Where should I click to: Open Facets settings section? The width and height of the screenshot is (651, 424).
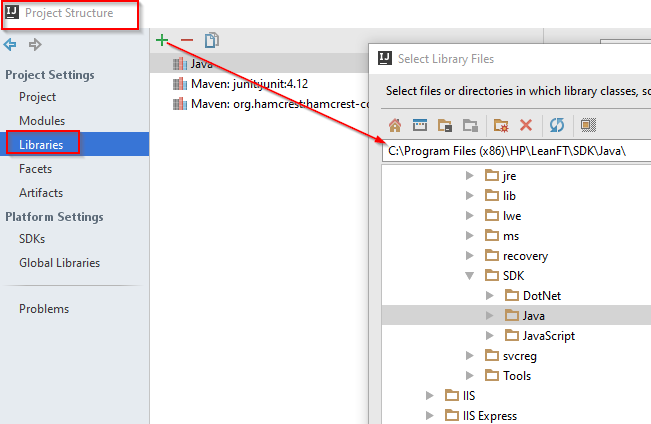[35, 169]
